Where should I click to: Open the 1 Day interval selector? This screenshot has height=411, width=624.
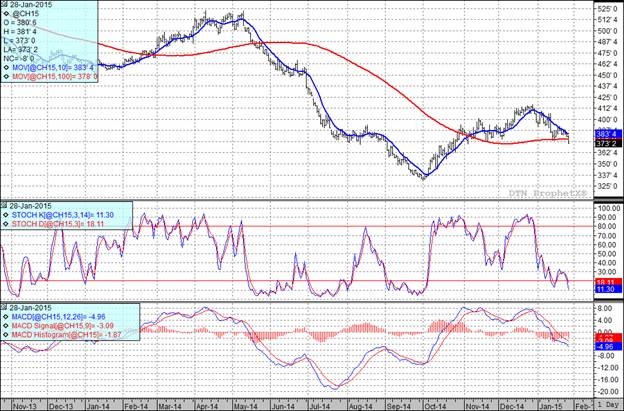pyautogui.click(x=607, y=405)
